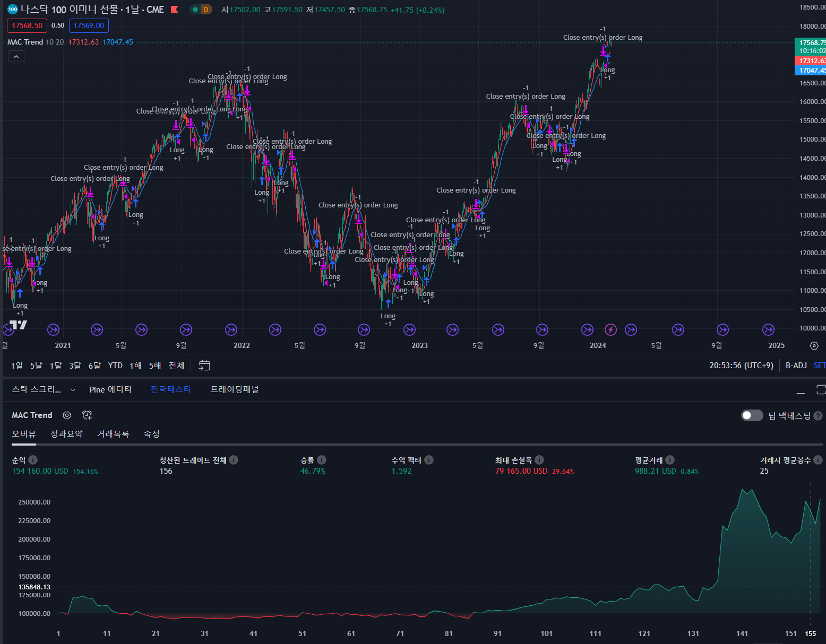Image resolution: width=826 pixels, height=644 pixels.
Task: Click the red 17312.63 price scale label
Action: pyautogui.click(x=811, y=61)
